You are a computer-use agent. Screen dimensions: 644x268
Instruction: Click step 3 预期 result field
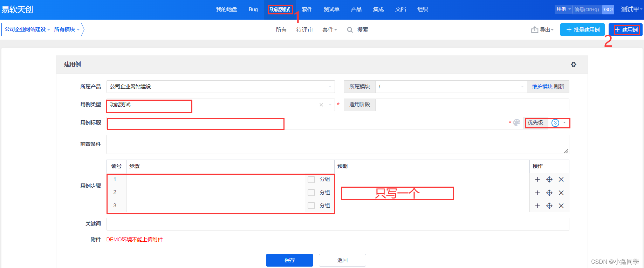click(x=432, y=206)
